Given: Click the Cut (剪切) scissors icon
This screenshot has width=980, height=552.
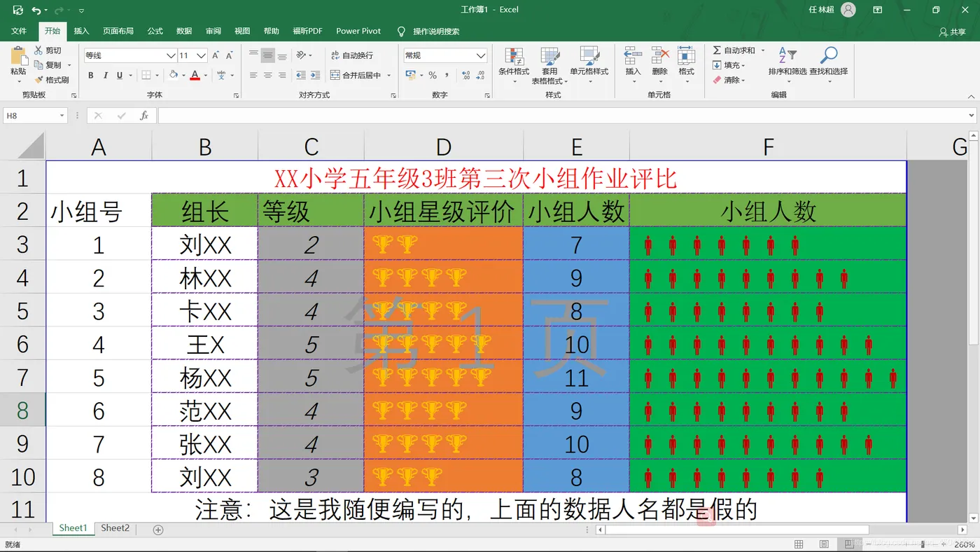Looking at the screenshot, I should pos(38,50).
